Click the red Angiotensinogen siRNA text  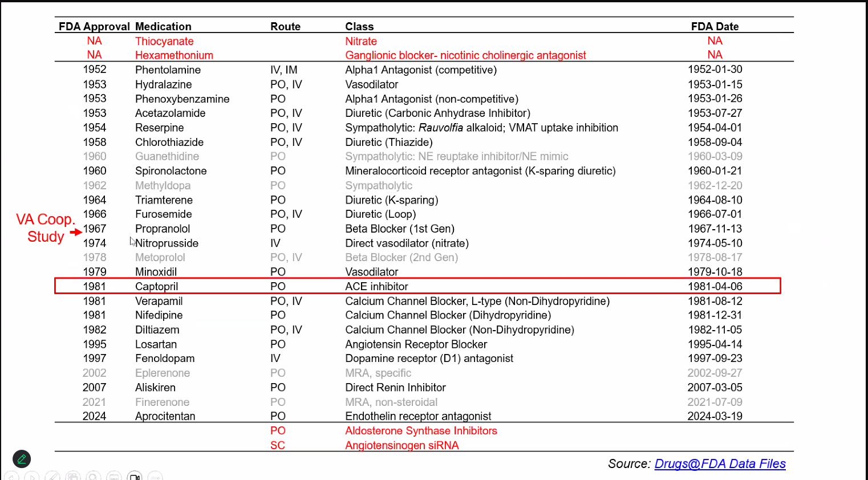point(401,445)
